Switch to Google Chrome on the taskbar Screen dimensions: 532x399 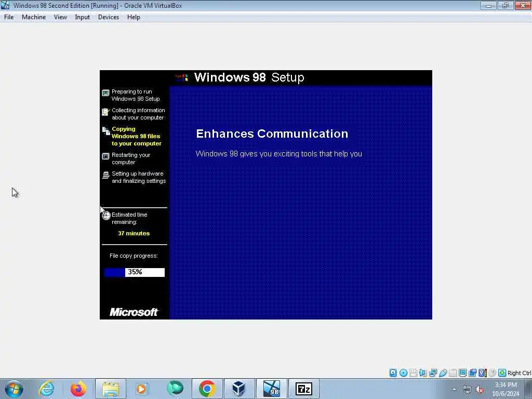point(207,389)
